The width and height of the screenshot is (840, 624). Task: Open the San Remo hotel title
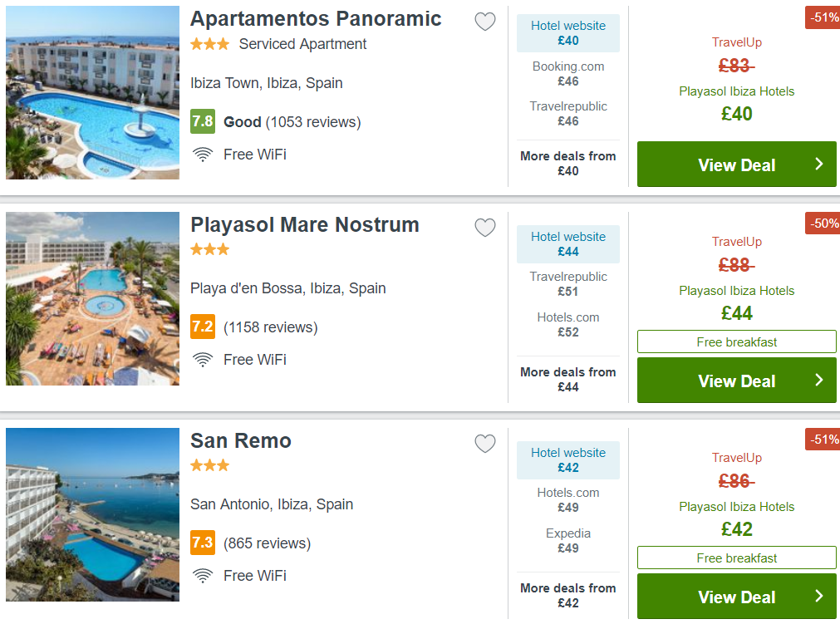click(241, 441)
